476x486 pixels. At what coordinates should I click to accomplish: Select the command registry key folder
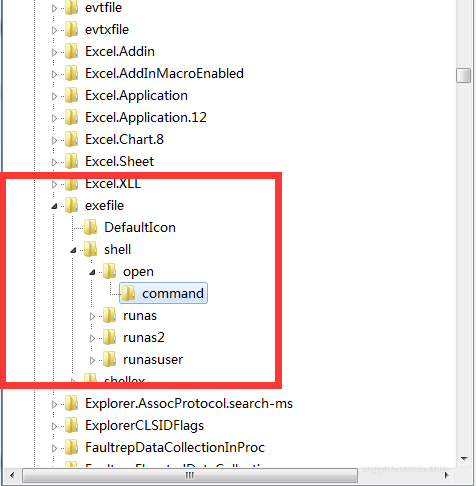(x=163, y=293)
